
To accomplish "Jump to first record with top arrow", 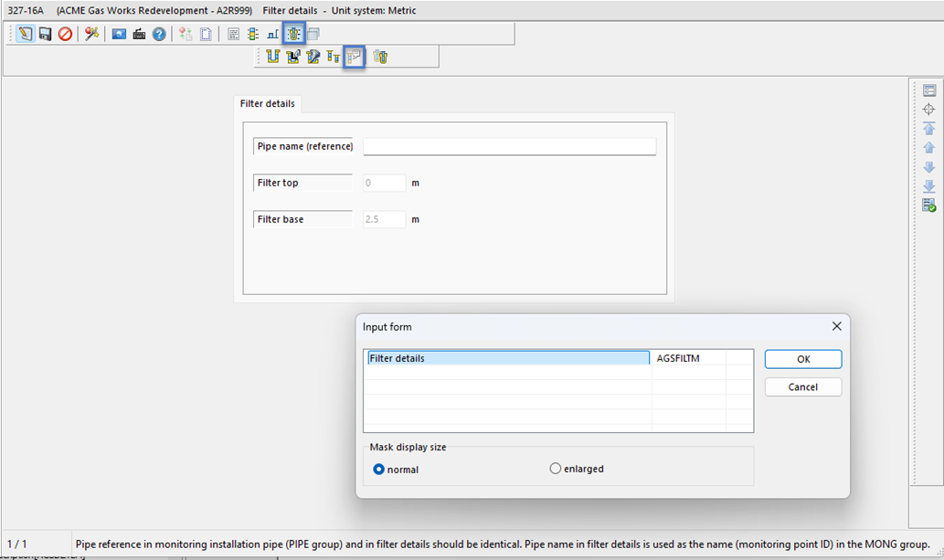I will point(928,129).
